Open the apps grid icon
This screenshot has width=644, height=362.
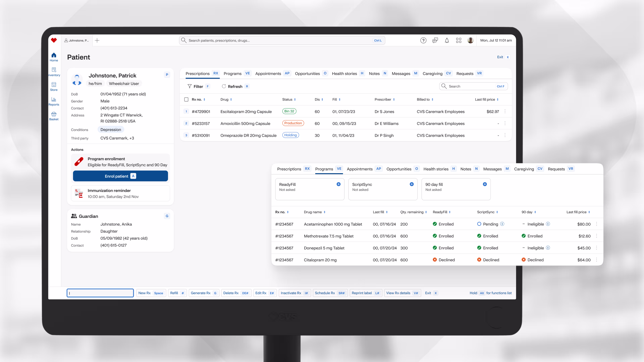[459, 40]
